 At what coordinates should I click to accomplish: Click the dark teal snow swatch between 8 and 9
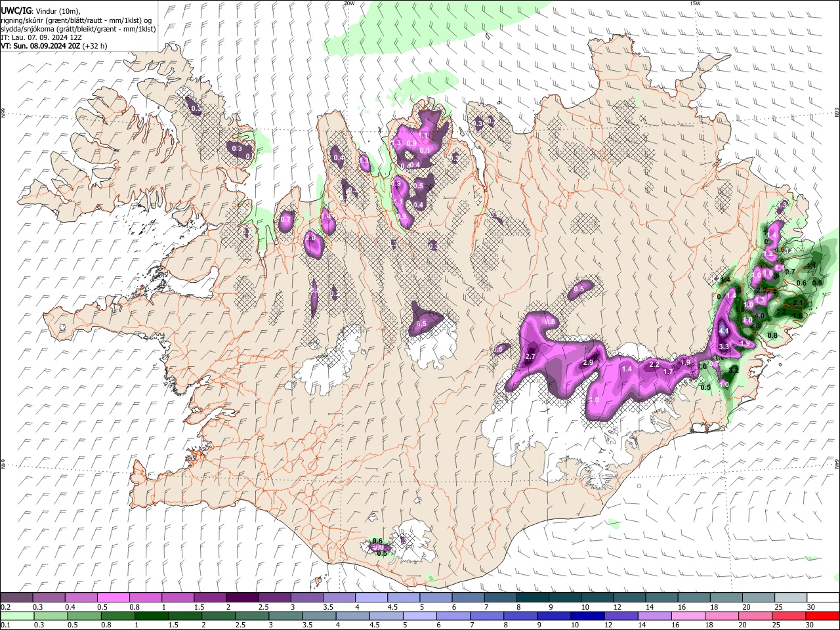[x=532, y=598]
